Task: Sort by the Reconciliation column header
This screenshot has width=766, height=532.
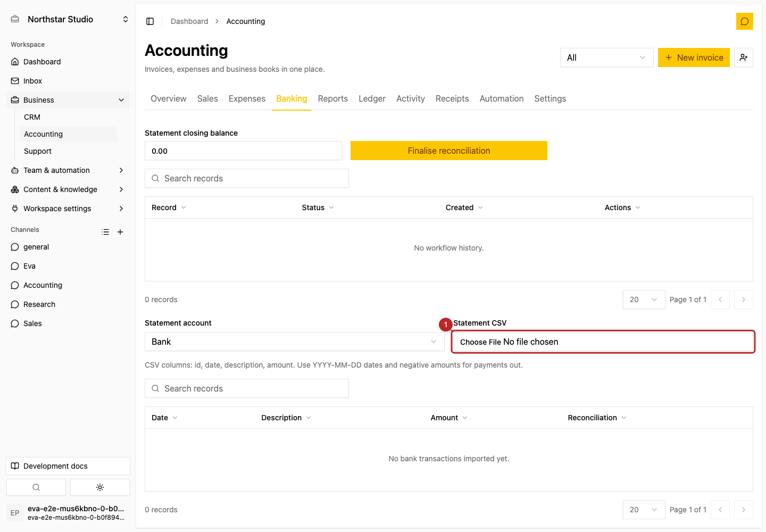Action: [597, 418]
